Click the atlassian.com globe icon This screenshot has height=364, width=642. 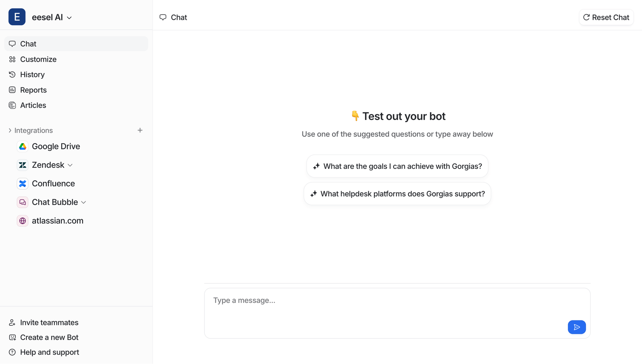[x=23, y=221]
